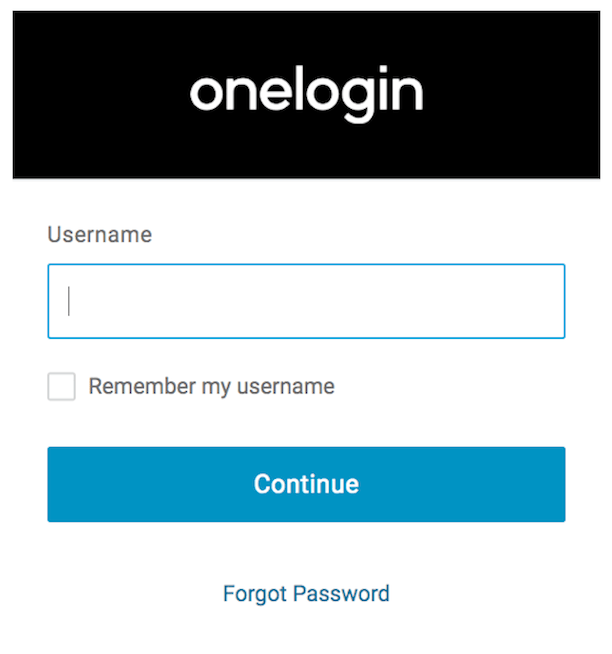The width and height of the screenshot is (612, 654).
Task: Submit the form using Continue
Action: [x=306, y=484]
